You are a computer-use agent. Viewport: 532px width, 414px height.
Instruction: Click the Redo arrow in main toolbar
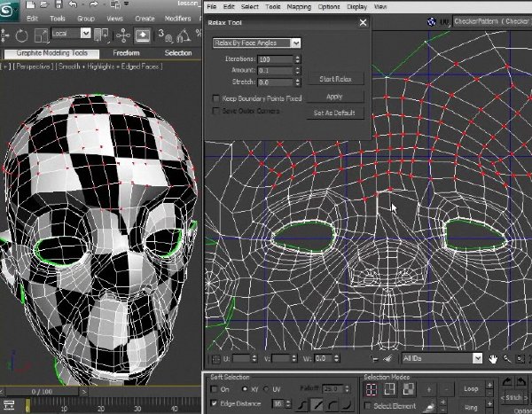(x=94, y=4)
